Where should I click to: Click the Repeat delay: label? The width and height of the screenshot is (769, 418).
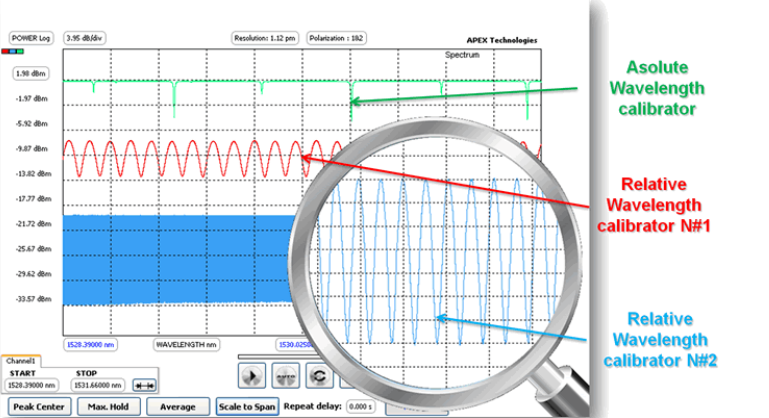[x=312, y=406]
